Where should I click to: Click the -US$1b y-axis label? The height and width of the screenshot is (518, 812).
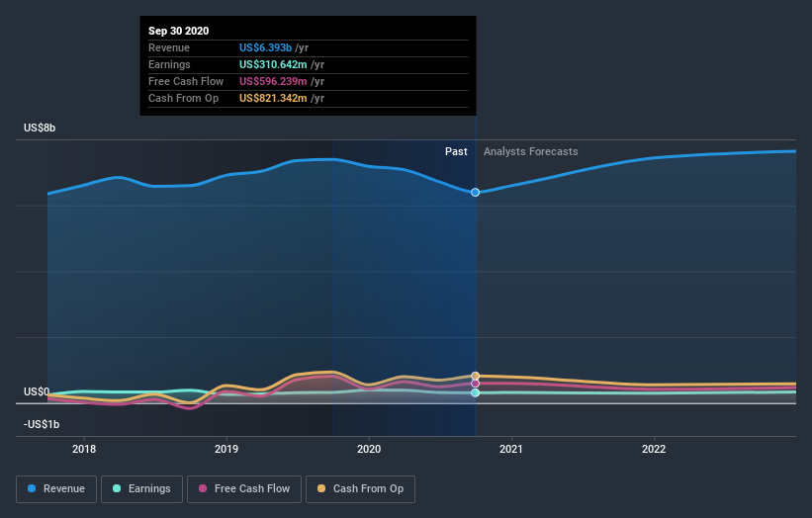(42, 424)
